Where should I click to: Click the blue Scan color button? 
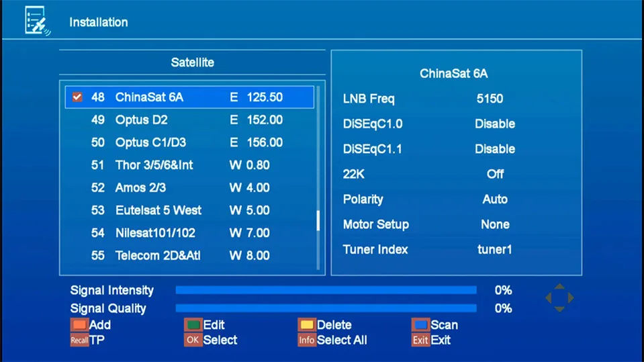coord(420,324)
